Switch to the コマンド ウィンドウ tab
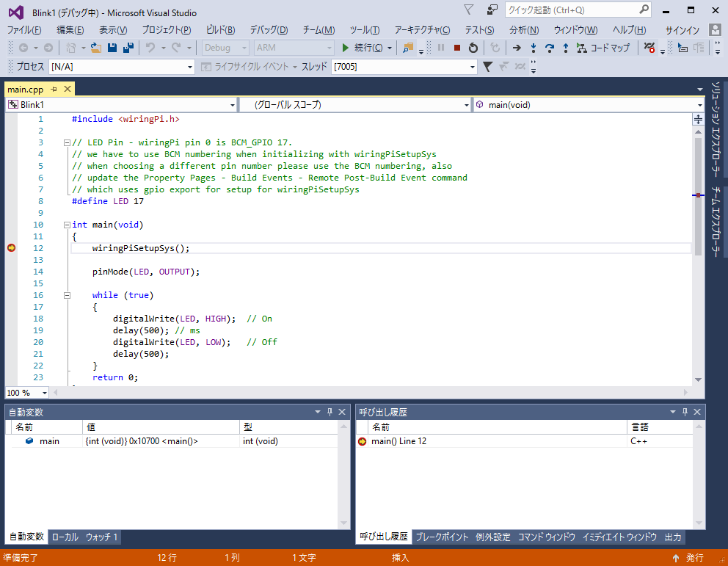 (546, 537)
